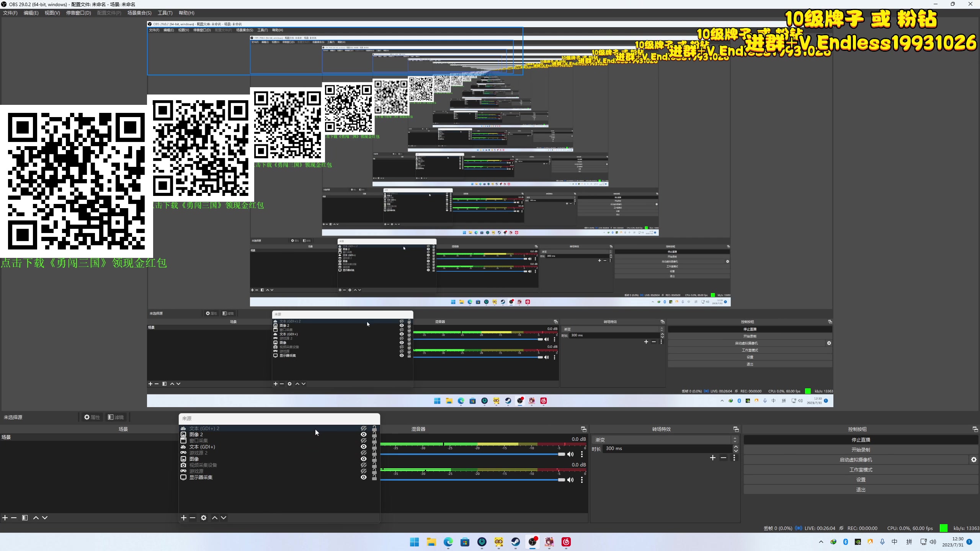Click 退出 button
The width and height of the screenshot is (980, 551).
pos(861,490)
